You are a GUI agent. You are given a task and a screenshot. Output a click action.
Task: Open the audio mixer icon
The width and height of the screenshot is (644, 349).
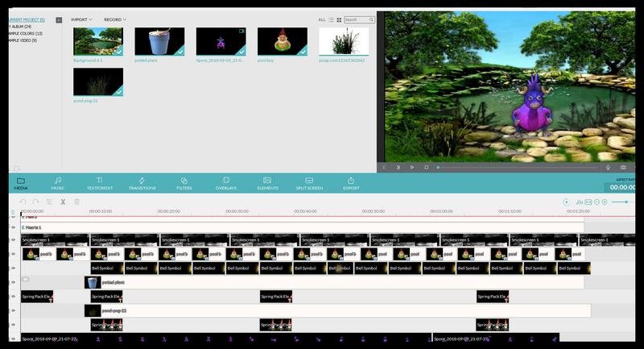(x=580, y=202)
